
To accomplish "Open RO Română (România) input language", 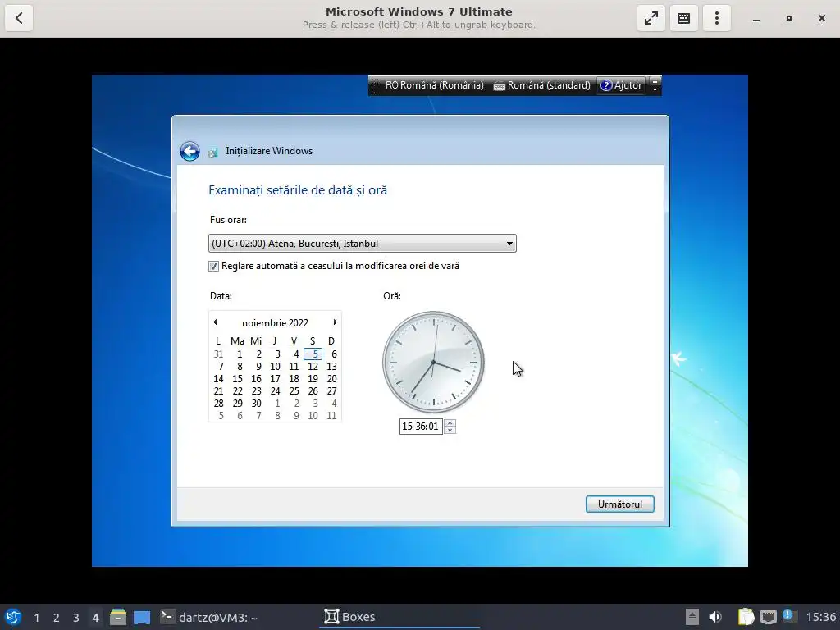I will 434,85.
